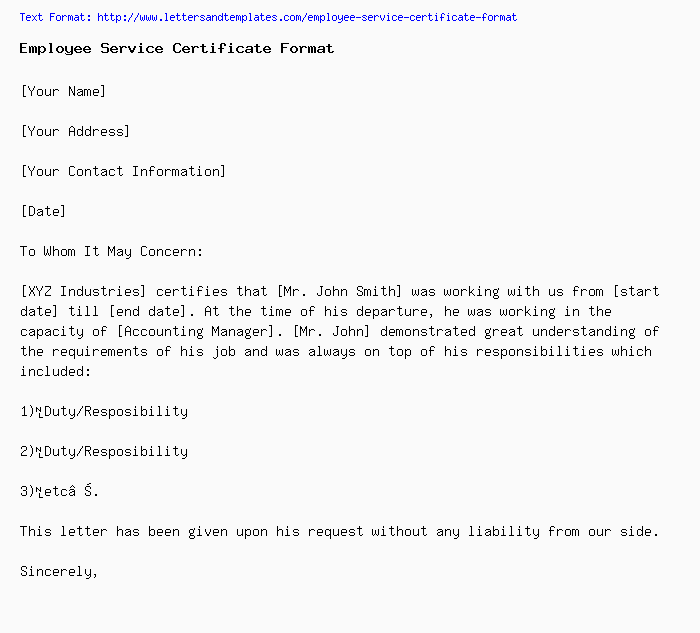Click the first Duty/Resposibility list item
Image resolution: width=700 pixels, height=633 pixels.
tap(104, 412)
